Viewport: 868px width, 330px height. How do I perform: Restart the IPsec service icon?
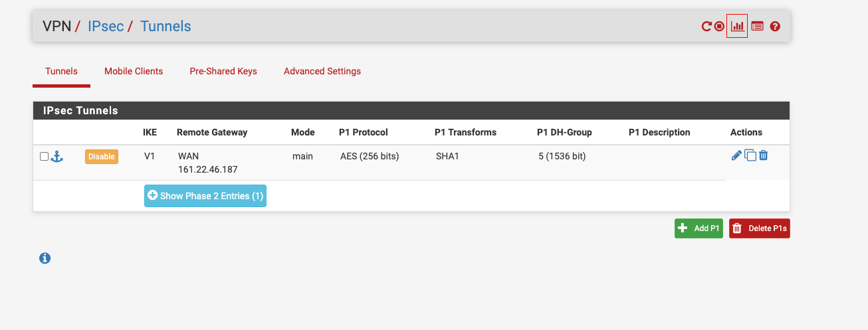[706, 27]
